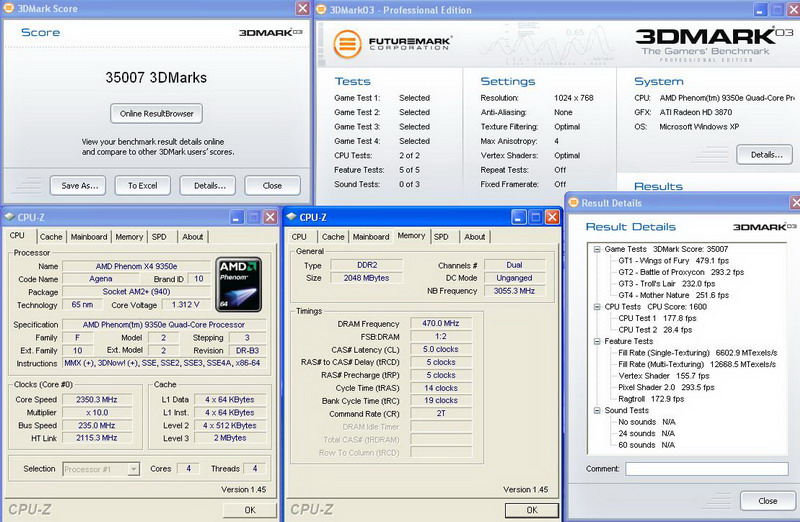Click the ATI Radeon HD 3870 text

click(x=695, y=112)
